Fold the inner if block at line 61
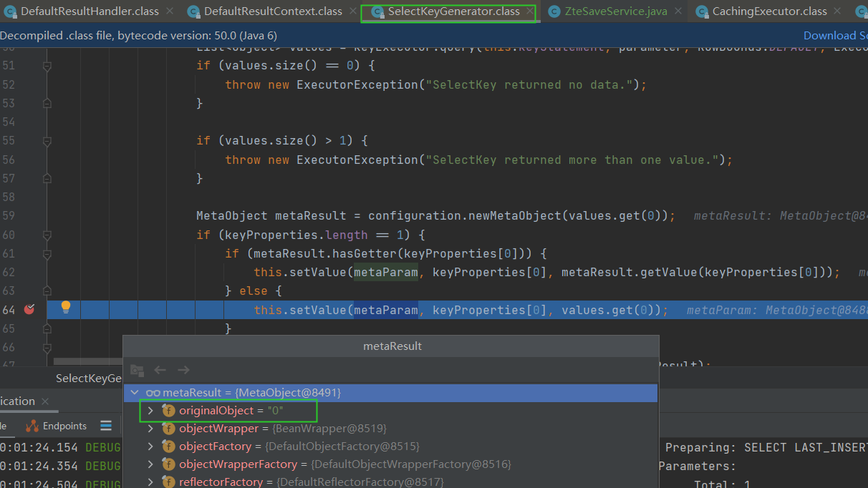Screen dimensions: 868x488 [47, 253]
